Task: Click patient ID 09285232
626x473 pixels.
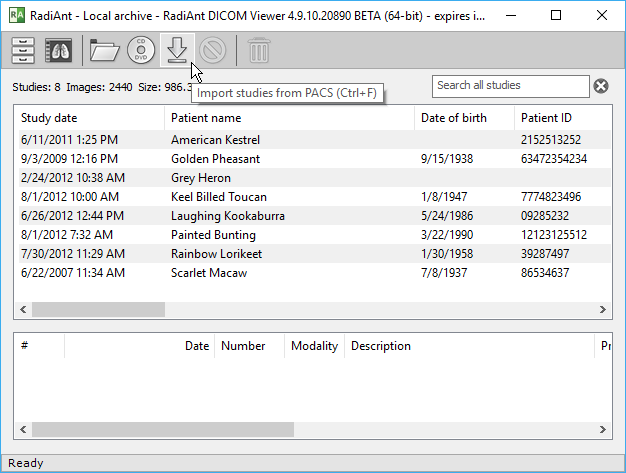Action: [x=545, y=216]
